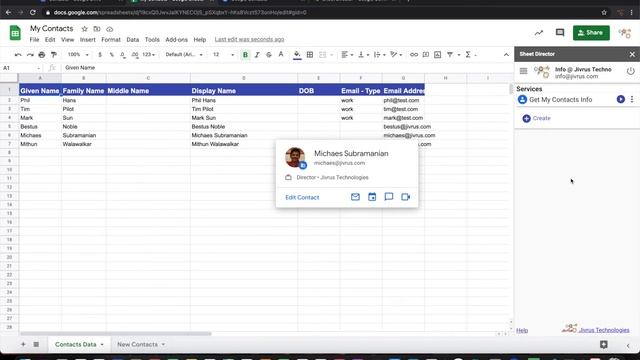The width and height of the screenshot is (640, 360).
Task: Send email from the contact card
Action: point(355,197)
